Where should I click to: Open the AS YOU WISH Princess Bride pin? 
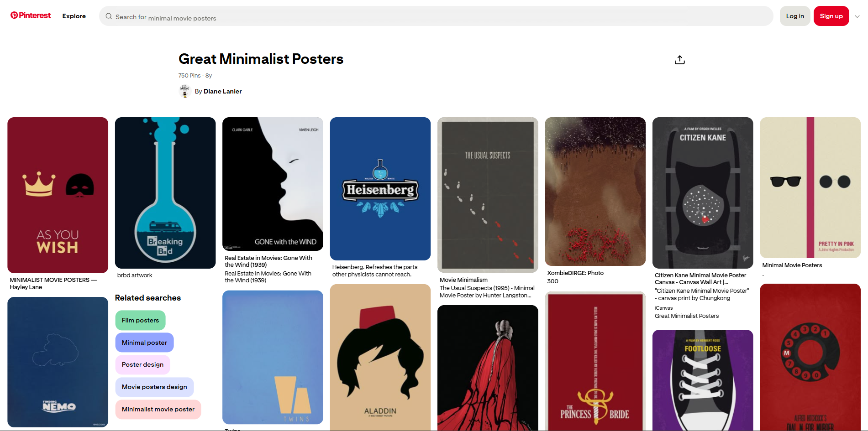[58, 194]
